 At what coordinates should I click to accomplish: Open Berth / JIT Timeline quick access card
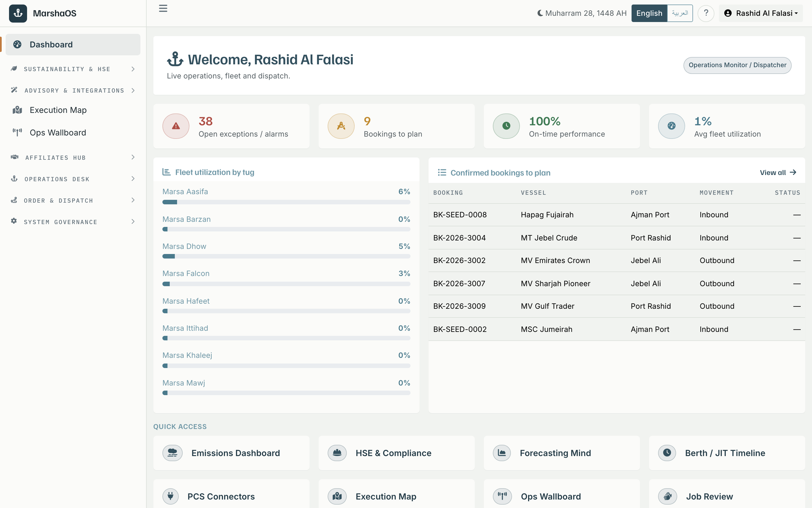click(727, 453)
